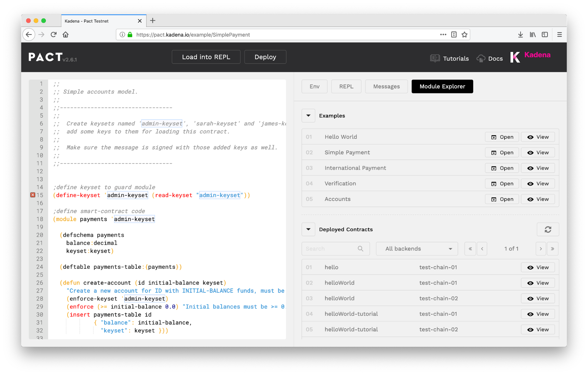Open the All backends dropdown
The height and width of the screenshot is (375, 588).
[417, 249]
